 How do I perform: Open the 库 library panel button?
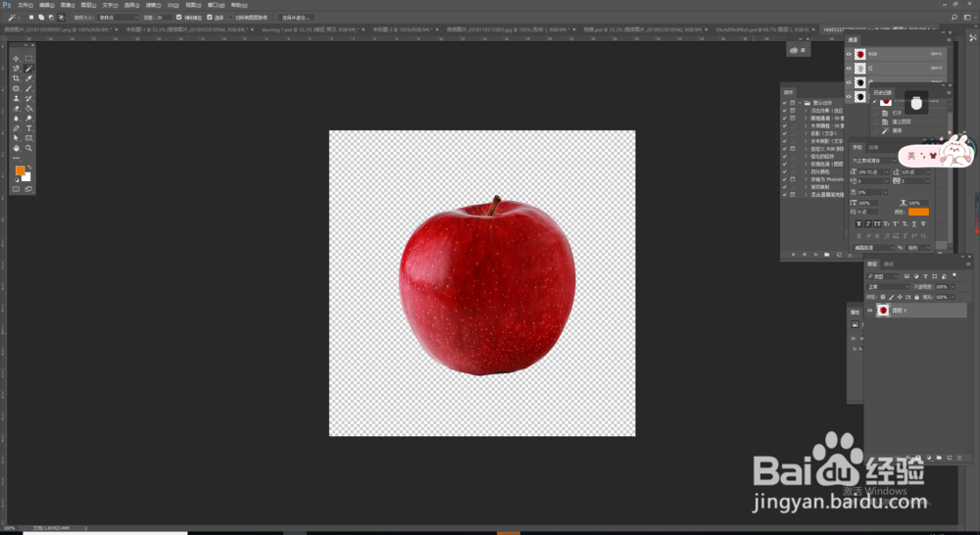pyautogui.click(x=798, y=50)
